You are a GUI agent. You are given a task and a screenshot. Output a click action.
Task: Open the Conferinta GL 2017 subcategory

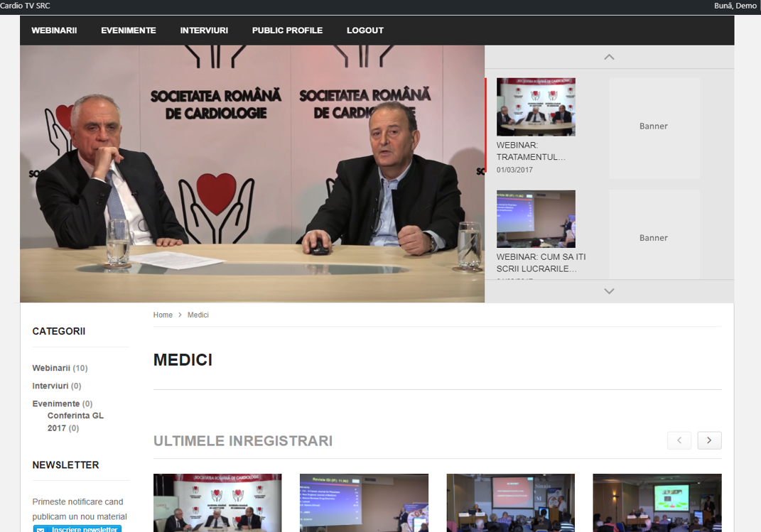click(75, 422)
